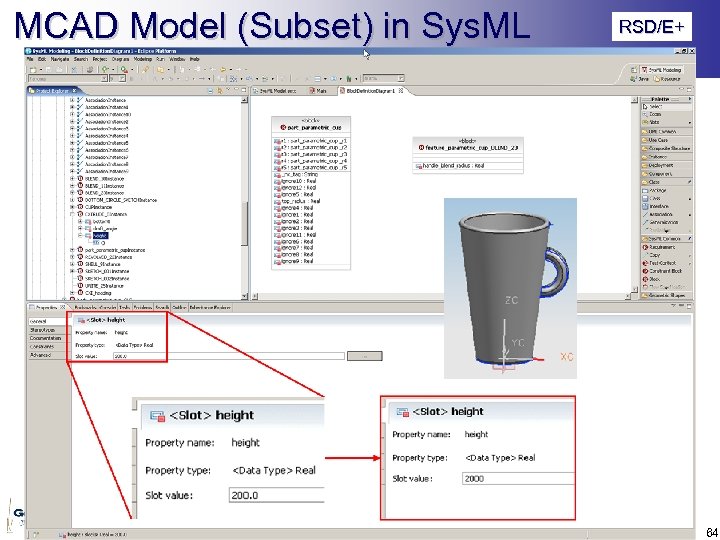Image resolution: width=720 pixels, height=540 pixels.
Task: Expand the Use Case palette drawer
Action: (x=666, y=140)
